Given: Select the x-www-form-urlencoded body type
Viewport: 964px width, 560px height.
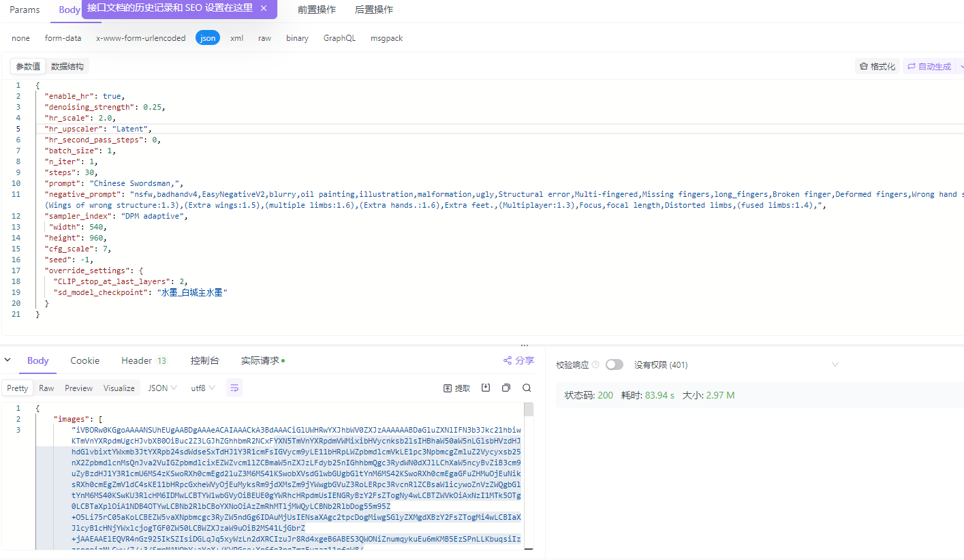Looking at the screenshot, I should coord(141,38).
